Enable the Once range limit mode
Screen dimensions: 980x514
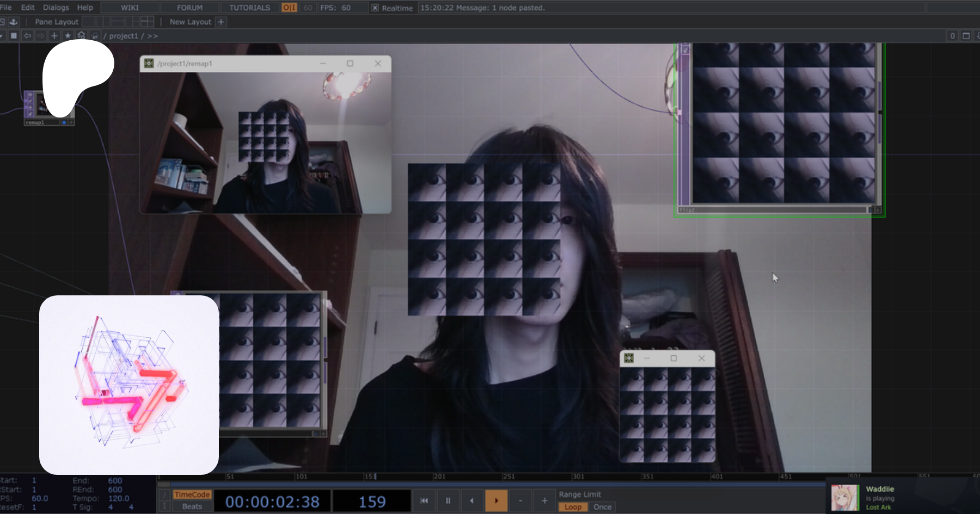tap(602, 507)
